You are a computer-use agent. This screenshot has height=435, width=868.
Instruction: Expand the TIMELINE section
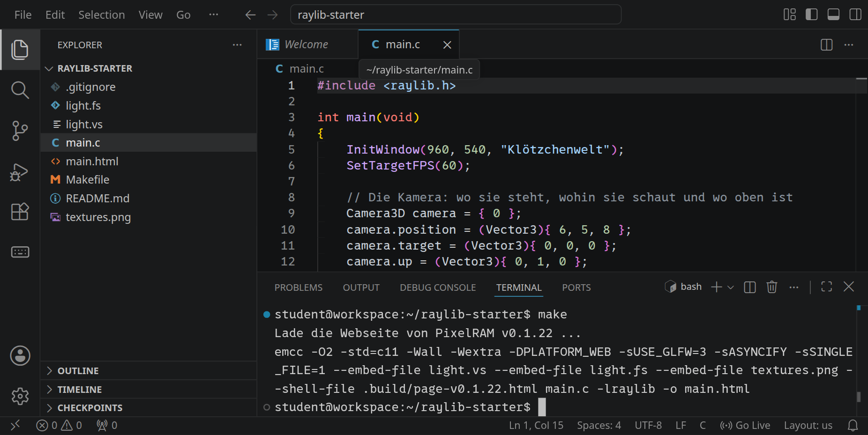[148, 390]
